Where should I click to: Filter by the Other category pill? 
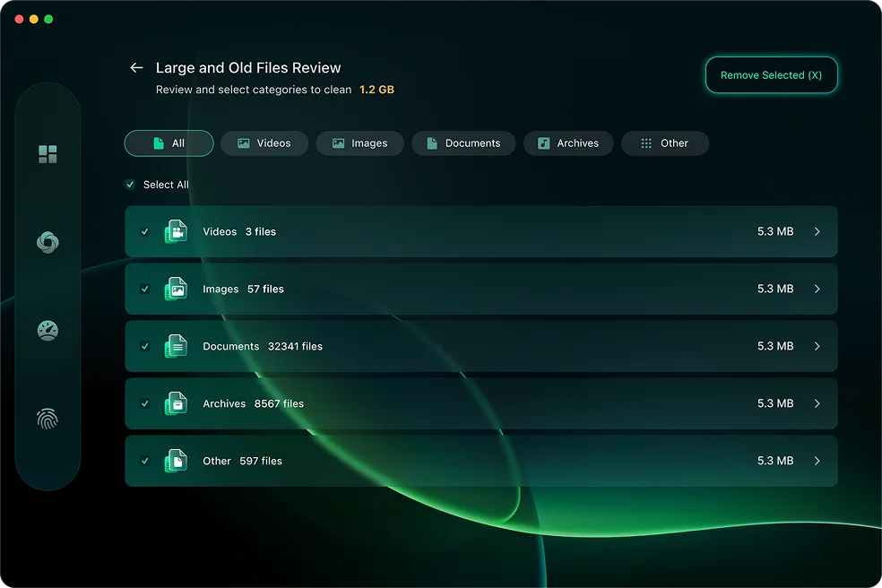(664, 143)
